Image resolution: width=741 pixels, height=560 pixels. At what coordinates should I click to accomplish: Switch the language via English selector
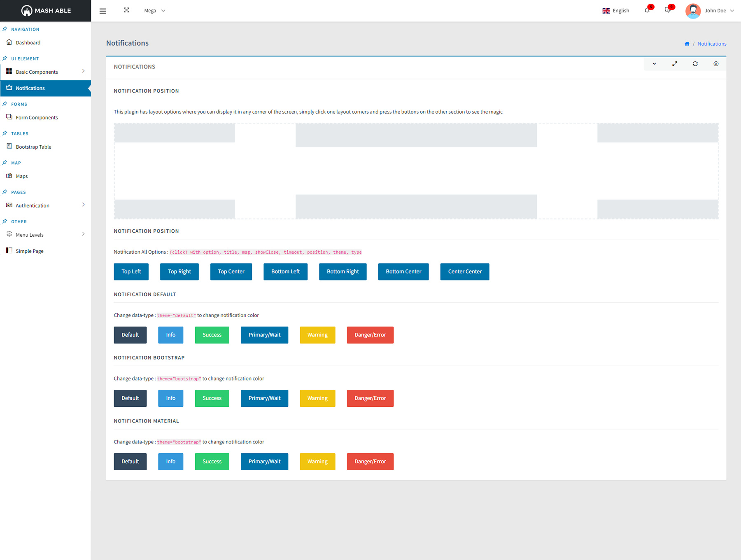[x=615, y=11]
